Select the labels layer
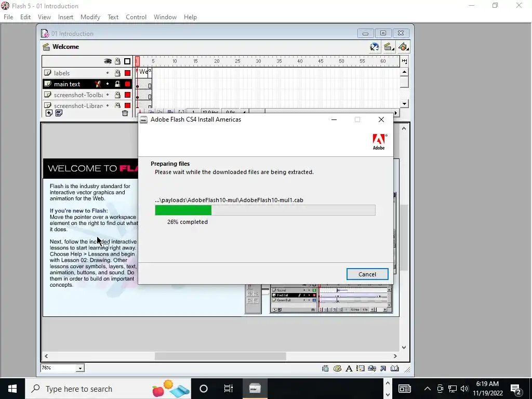The width and height of the screenshot is (532, 399). click(87, 73)
